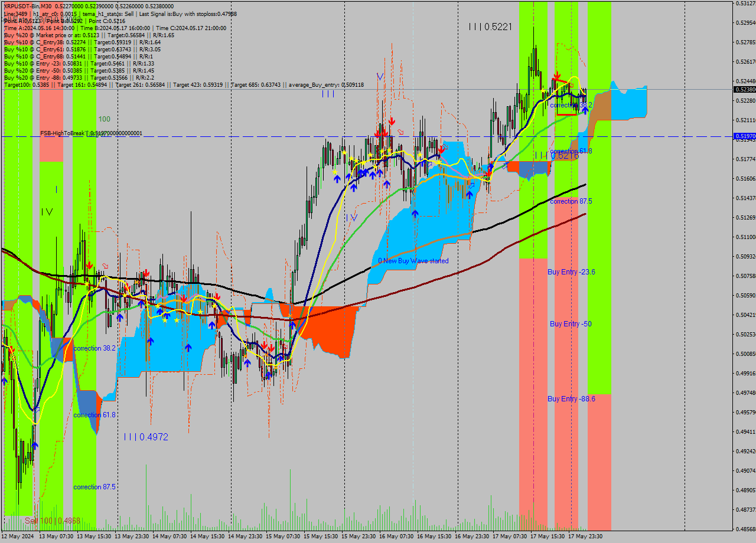The image size is (756, 543).
Task: Click the 'Buy Entry -23.6' chart label
Action: 571,272
